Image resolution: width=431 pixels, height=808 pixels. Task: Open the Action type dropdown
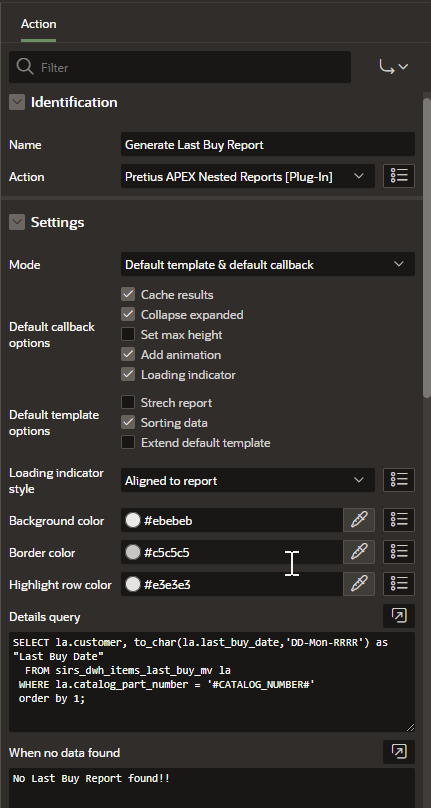(x=248, y=176)
